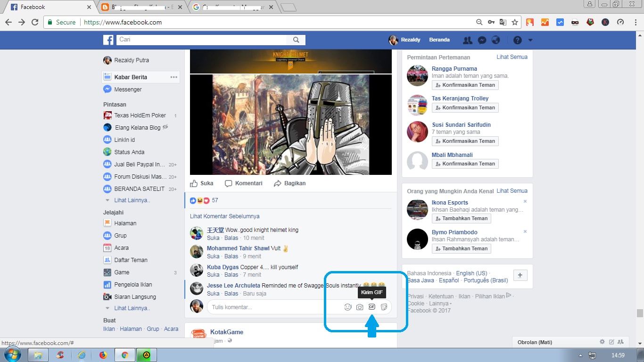Open the notifications globe icon
Viewport: 644px width, 362px height.
click(495, 40)
